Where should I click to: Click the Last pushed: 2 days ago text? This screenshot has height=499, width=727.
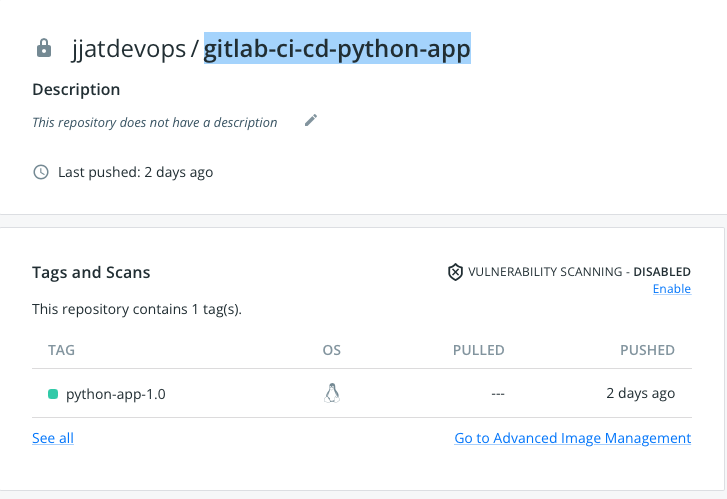[135, 172]
